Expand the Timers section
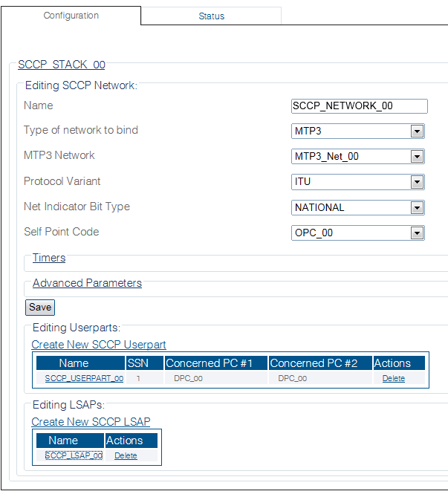Screen dimensions: 448x497 coord(49,258)
